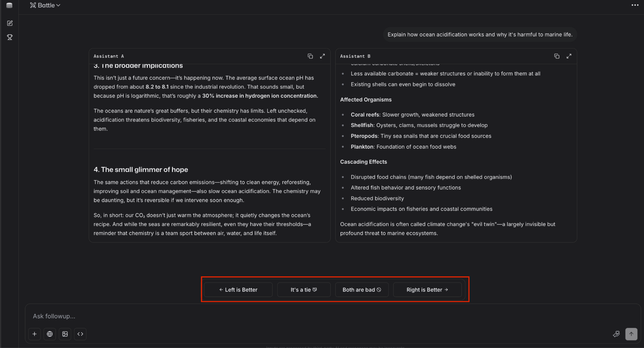Toggle the code brackets icon
644x348 pixels.
click(x=80, y=334)
